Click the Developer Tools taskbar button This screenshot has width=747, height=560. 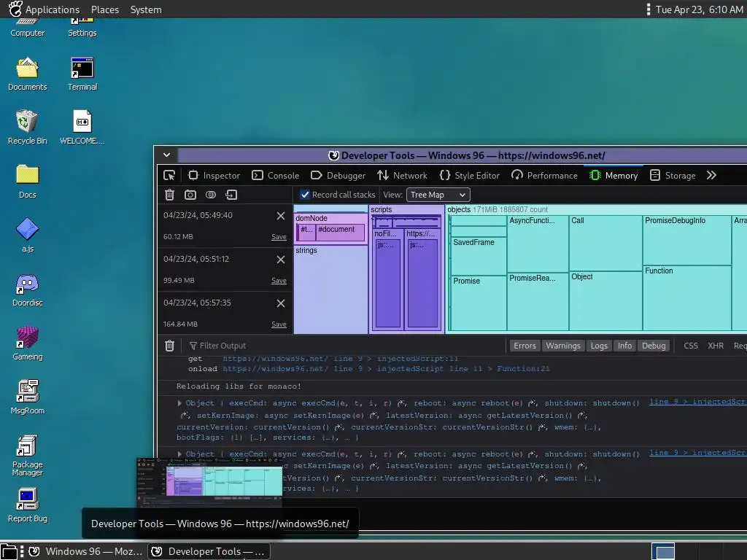(x=208, y=551)
